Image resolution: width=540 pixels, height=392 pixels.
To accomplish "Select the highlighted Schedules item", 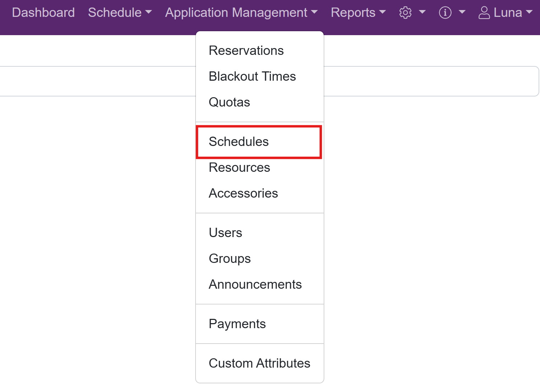I will click(239, 142).
